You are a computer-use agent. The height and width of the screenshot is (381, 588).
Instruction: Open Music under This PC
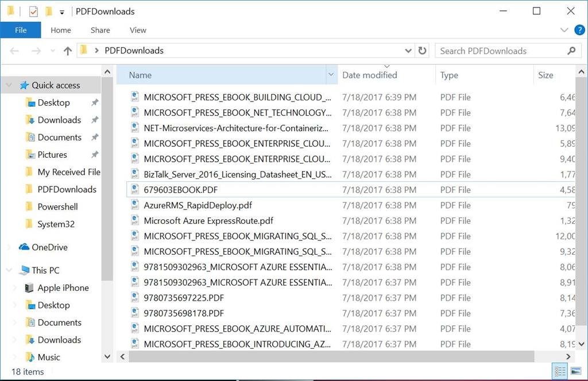(49, 357)
